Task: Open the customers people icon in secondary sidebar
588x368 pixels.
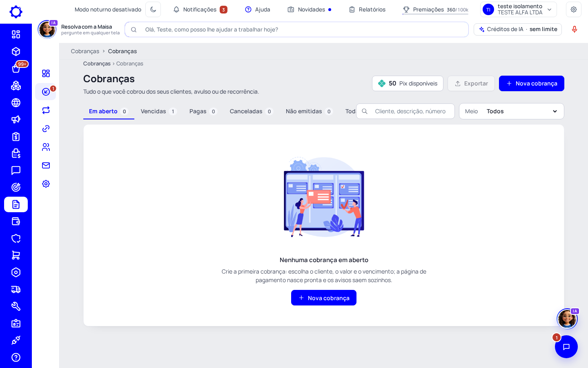Action: pyautogui.click(x=46, y=147)
